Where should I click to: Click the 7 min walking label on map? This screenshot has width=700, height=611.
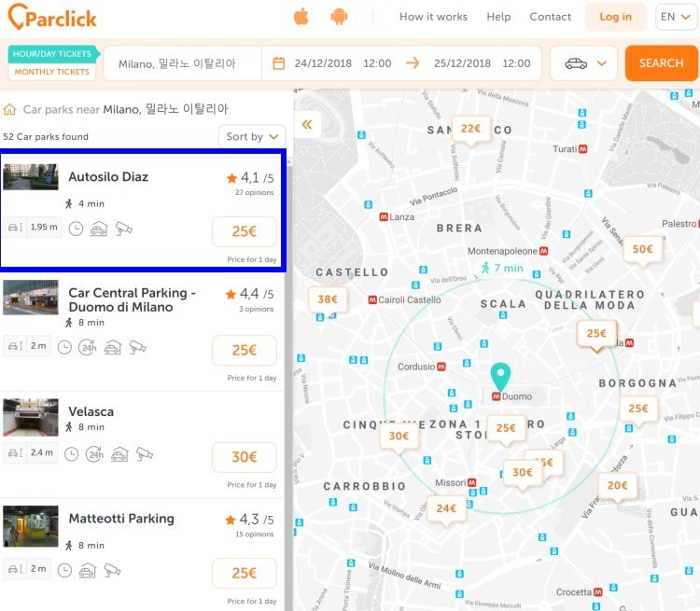click(x=502, y=268)
